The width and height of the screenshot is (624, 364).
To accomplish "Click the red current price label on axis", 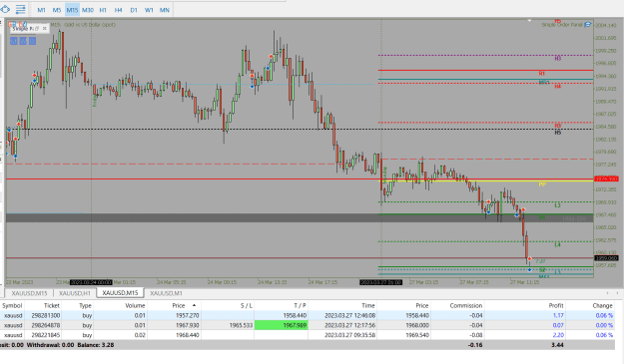I will click(x=606, y=180).
